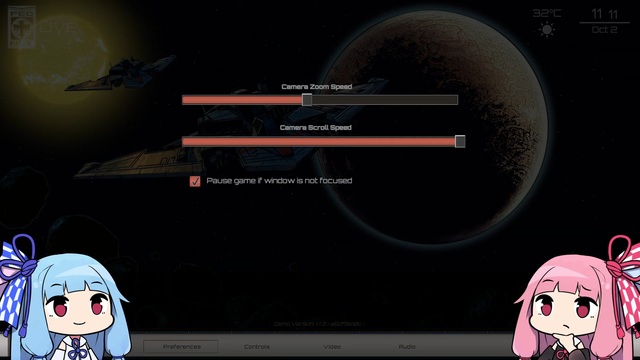Click the 32°C temperature readout
The height and width of the screenshot is (360, 640).
(547, 13)
